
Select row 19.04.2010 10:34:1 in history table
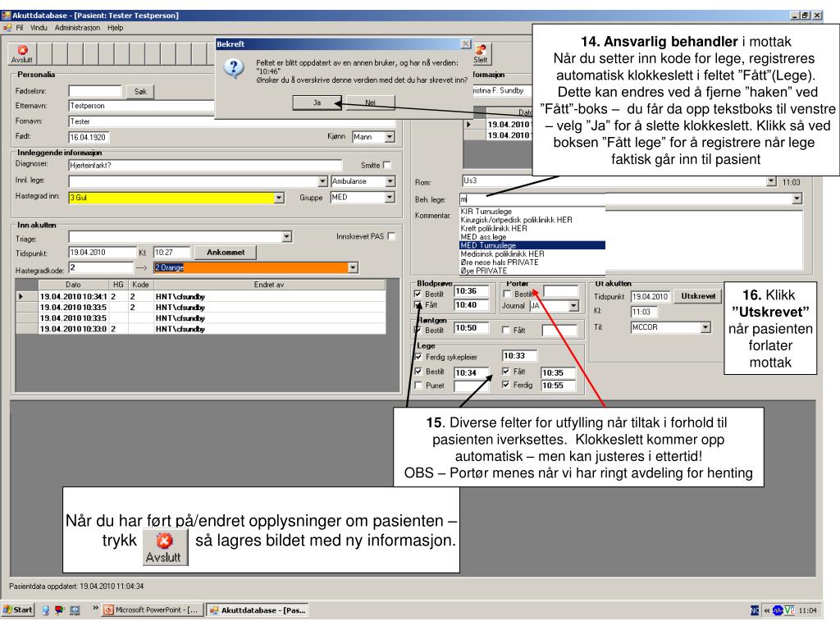[x=201, y=296]
